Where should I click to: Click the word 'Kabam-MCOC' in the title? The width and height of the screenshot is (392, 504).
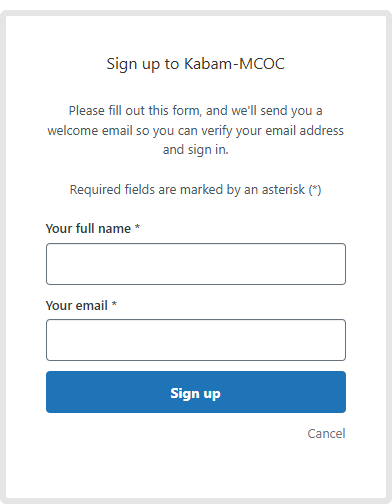235,64
